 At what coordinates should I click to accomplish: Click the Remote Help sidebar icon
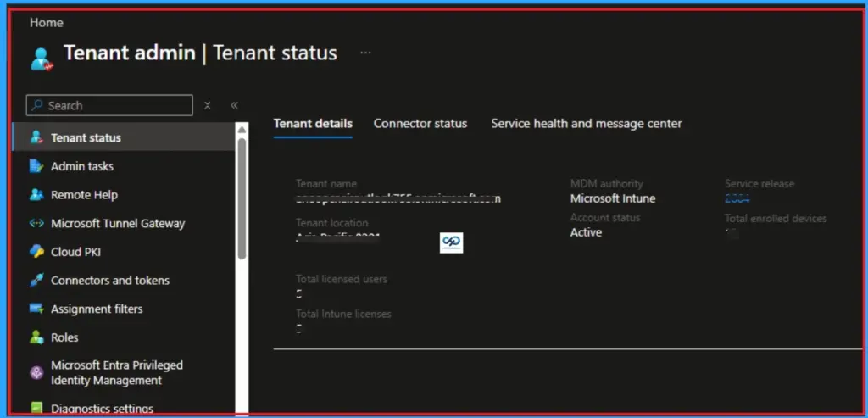tap(36, 195)
